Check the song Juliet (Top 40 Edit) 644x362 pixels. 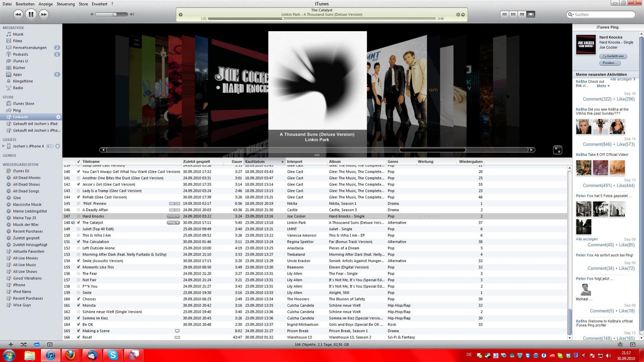79,229
